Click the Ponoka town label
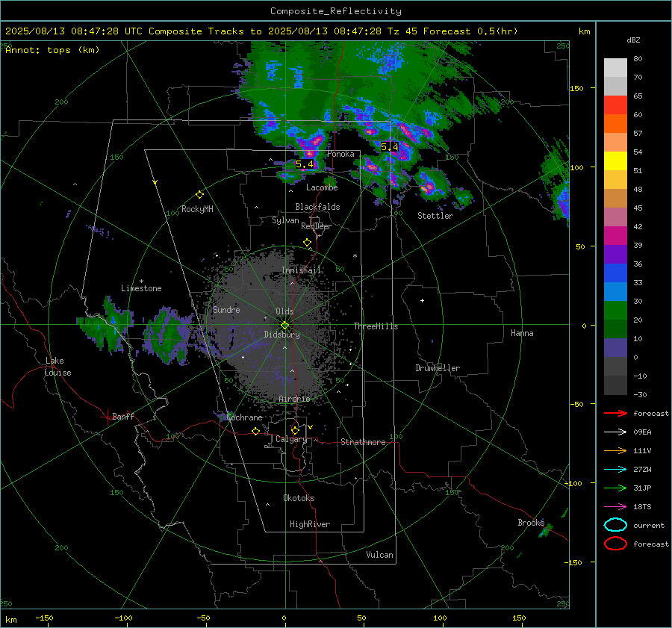This screenshot has height=628, width=672. click(x=340, y=154)
